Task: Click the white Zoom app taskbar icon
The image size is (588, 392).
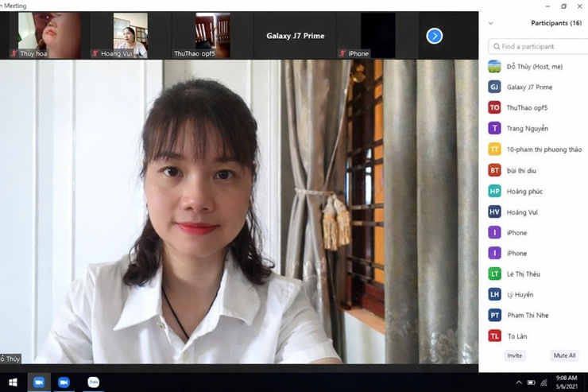Action: coord(93,382)
